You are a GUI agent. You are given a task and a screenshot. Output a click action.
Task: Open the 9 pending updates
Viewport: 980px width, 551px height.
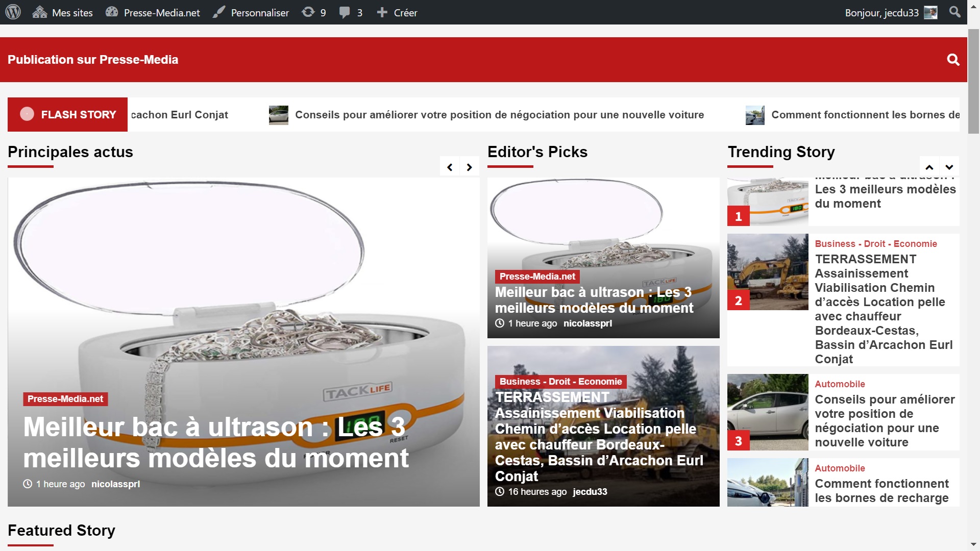point(313,12)
